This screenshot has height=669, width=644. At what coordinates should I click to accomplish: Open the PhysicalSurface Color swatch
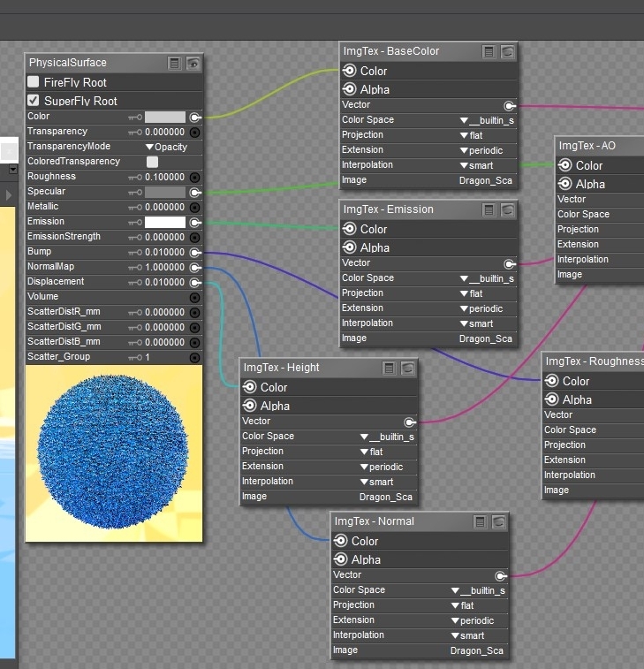(164, 117)
